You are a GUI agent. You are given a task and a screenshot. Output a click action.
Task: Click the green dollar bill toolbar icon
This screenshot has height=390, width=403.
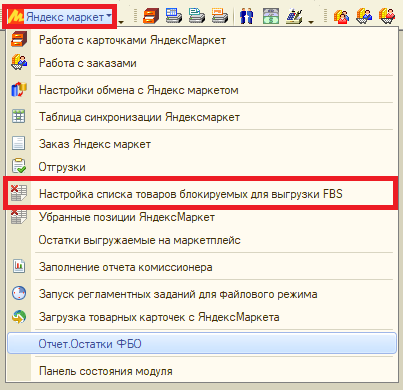[x=271, y=16]
